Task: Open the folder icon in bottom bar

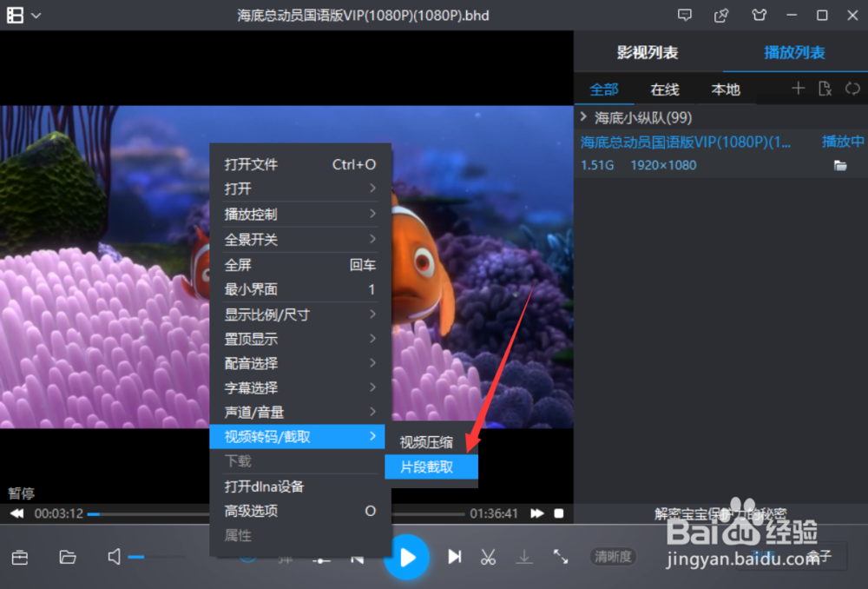Action: [x=68, y=556]
